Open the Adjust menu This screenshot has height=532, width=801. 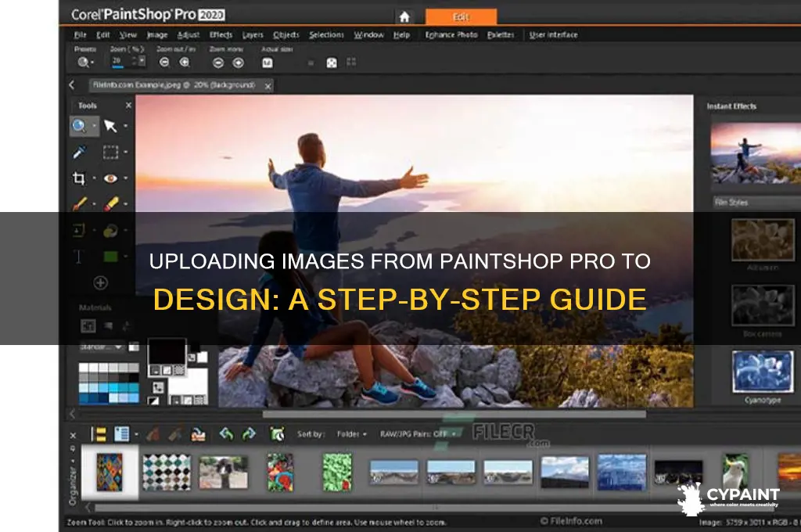pyautogui.click(x=188, y=34)
